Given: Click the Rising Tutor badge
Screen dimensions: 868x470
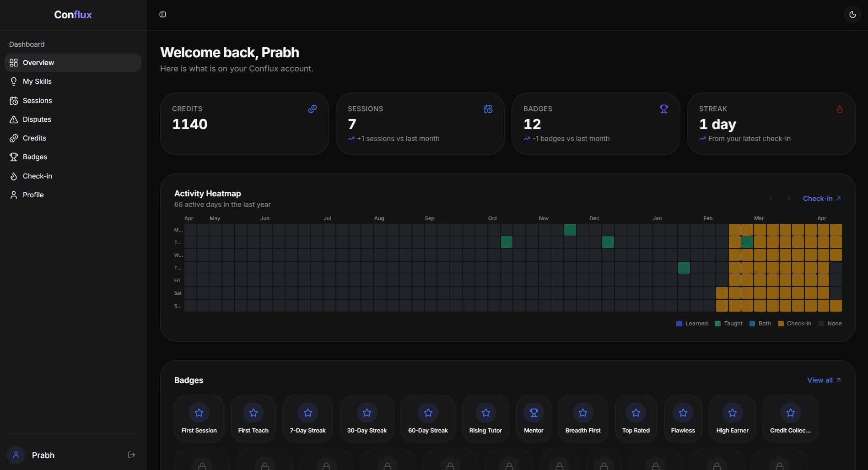Looking at the screenshot, I should (x=485, y=419).
